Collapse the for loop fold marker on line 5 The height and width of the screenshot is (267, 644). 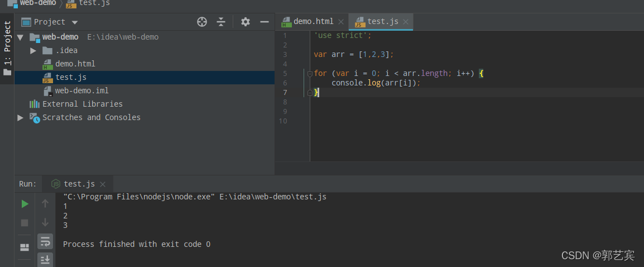310,74
